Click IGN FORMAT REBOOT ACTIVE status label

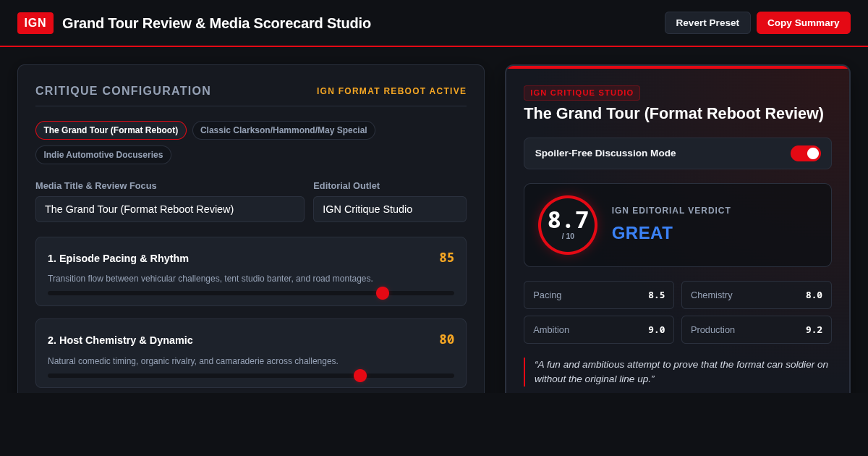click(391, 91)
